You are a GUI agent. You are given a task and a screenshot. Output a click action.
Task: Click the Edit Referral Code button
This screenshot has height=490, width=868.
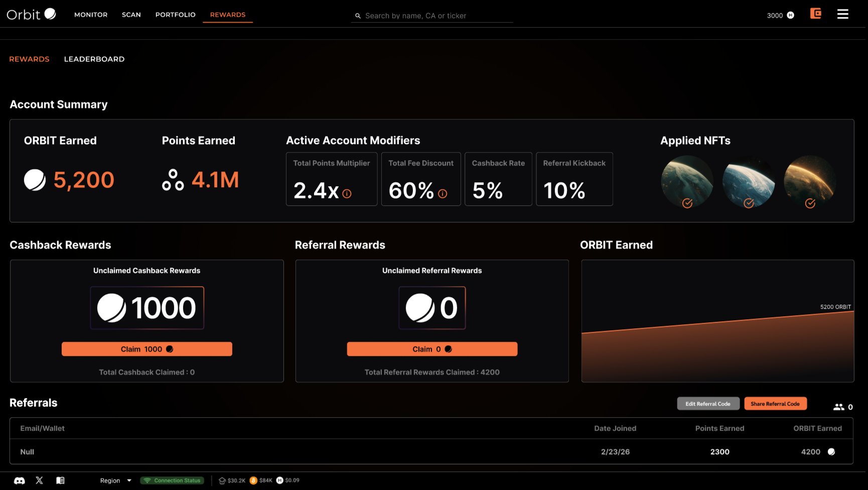click(707, 404)
